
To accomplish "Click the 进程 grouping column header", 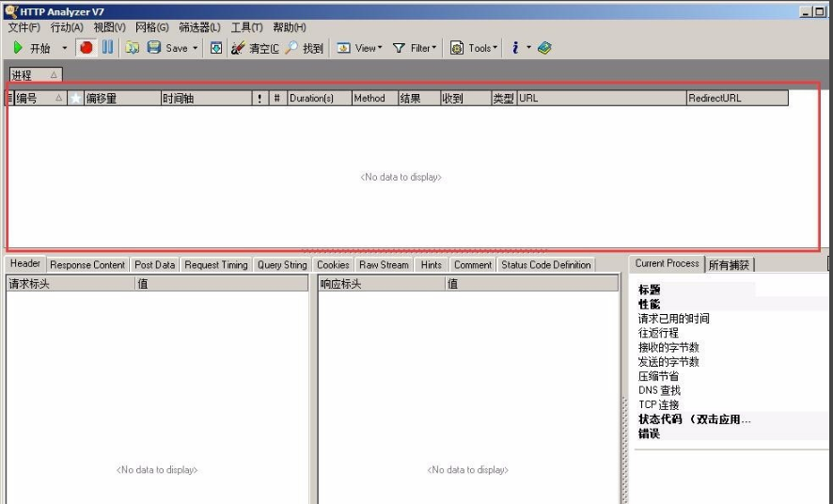I will click(x=36, y=75).
